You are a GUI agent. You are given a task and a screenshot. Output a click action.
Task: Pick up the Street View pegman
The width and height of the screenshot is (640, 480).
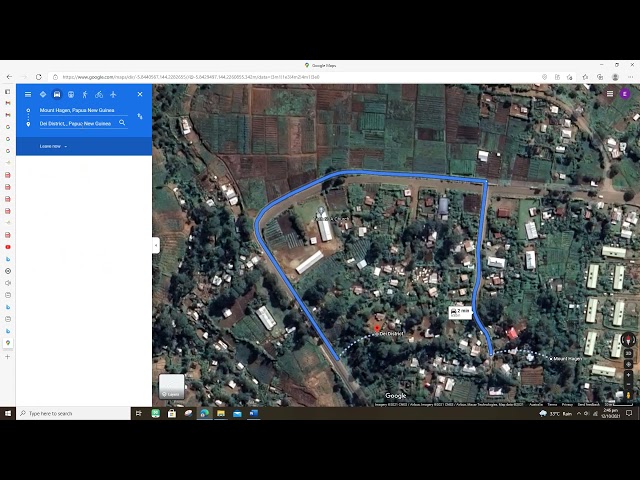tap(629, 395)
